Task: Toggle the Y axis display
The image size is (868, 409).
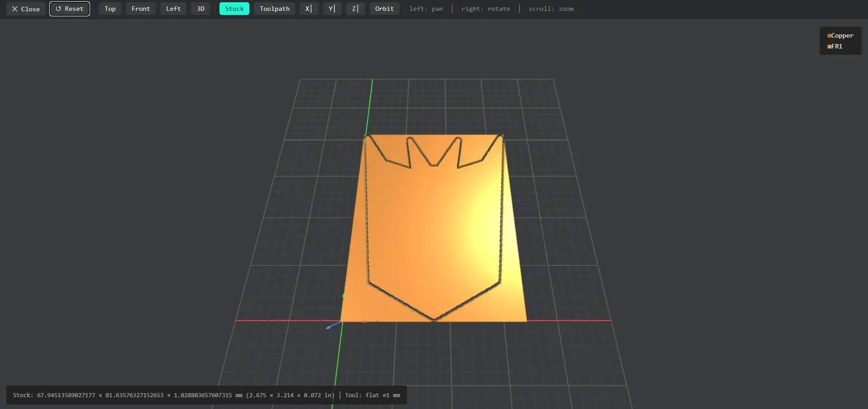Action: pos(332,9)
